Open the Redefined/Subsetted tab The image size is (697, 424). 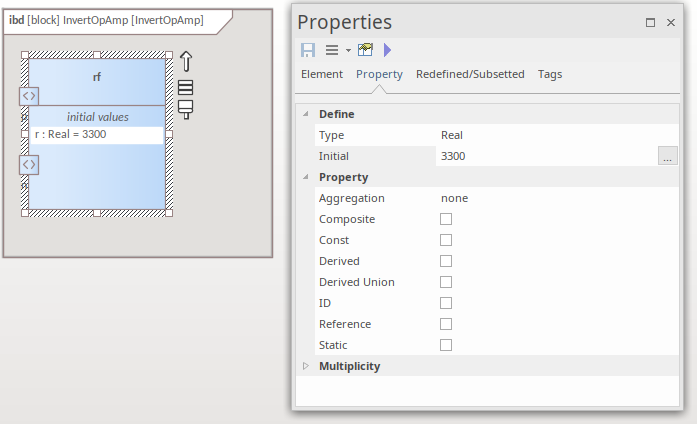point(470,74)
